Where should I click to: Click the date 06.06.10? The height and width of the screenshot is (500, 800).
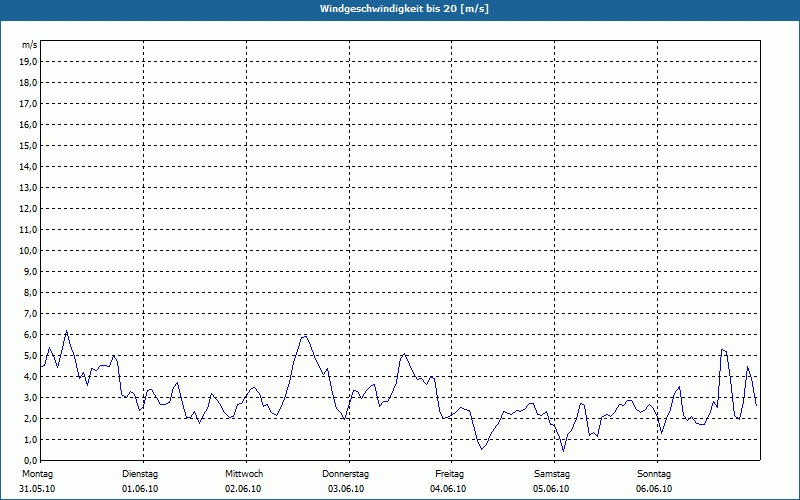pyautogui.click(x=654, y=489)
